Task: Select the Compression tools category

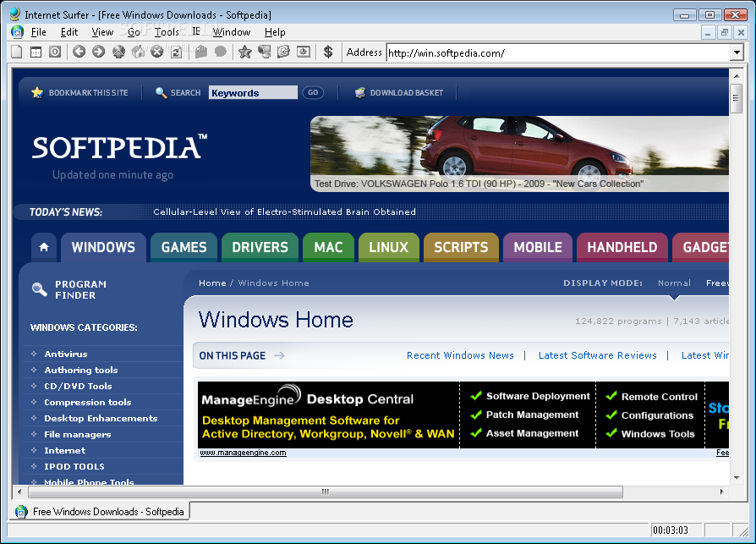Action: tap(87, 402)
